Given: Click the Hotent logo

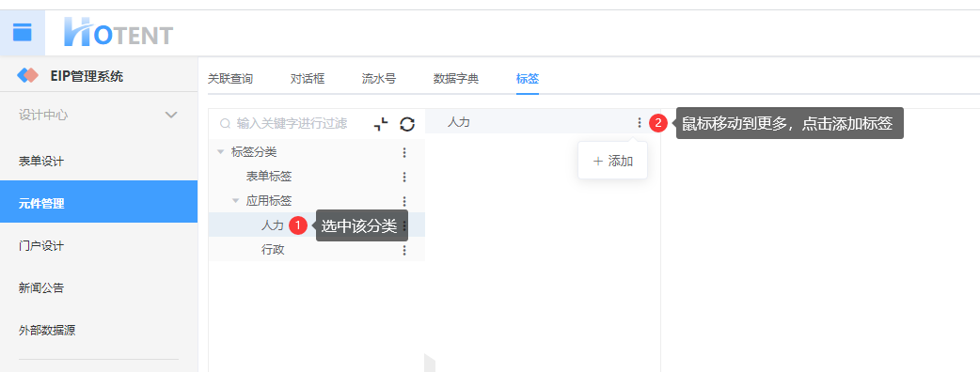Looking at the screenshot, I should click(119, 32).
